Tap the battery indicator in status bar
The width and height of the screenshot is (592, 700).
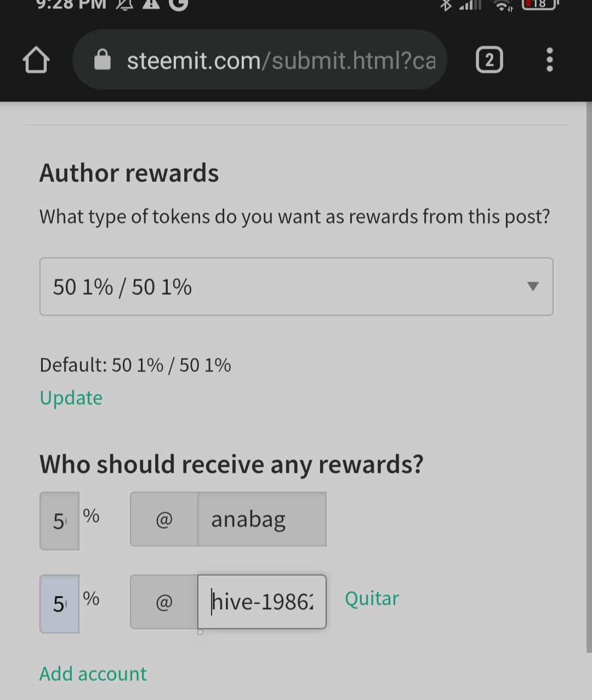click(x=540, y=4)
